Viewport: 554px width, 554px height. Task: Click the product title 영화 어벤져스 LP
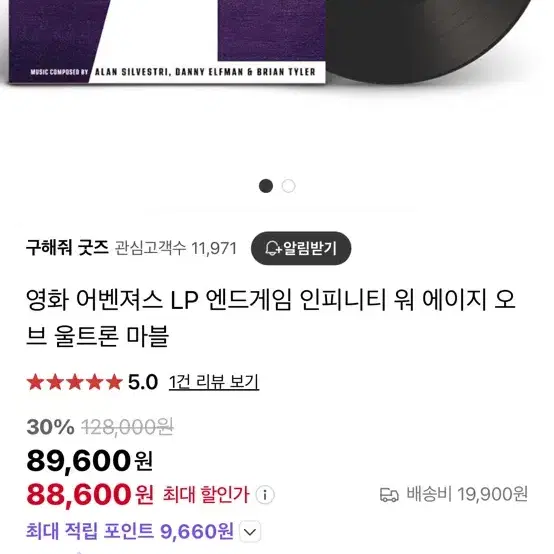click(x=271, y=318)
